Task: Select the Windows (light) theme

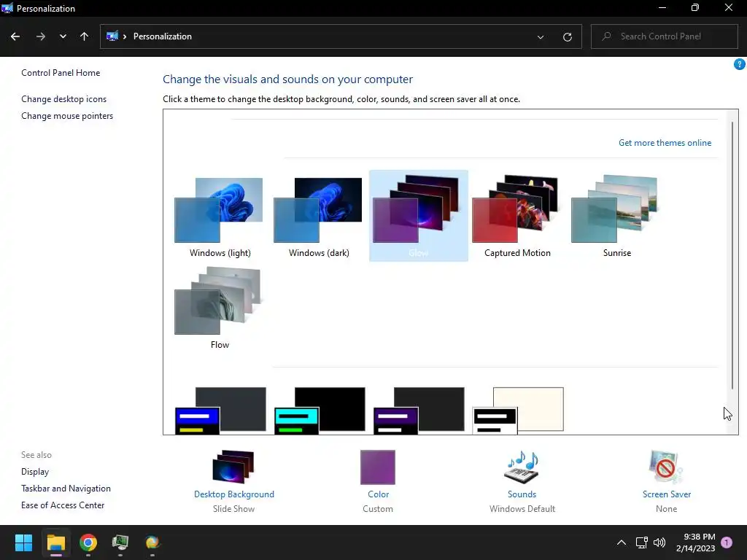Action: (x=220, y=217)
